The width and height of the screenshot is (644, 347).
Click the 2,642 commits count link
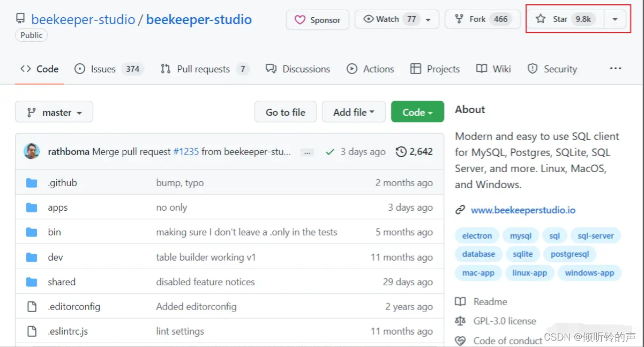pos(421,152)
